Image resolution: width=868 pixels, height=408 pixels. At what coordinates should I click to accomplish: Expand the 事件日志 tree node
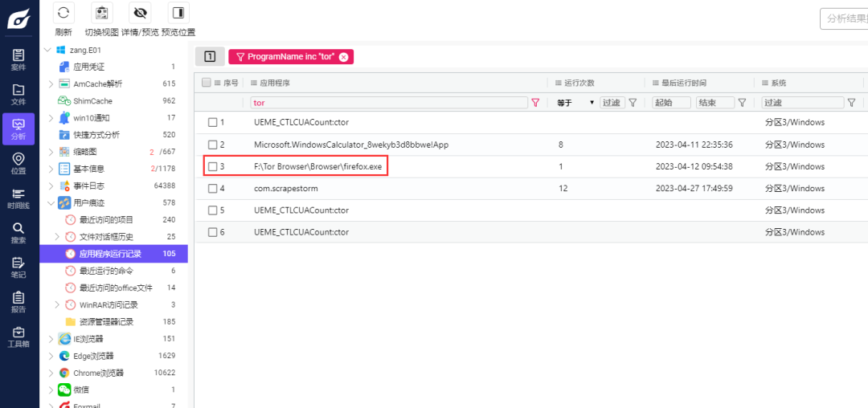(x=51, y=186)
